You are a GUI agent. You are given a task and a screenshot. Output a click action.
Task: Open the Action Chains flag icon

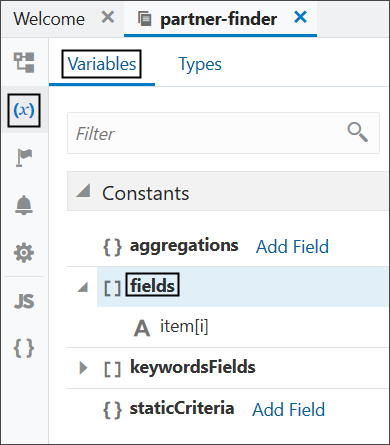[x=24, y=158]
